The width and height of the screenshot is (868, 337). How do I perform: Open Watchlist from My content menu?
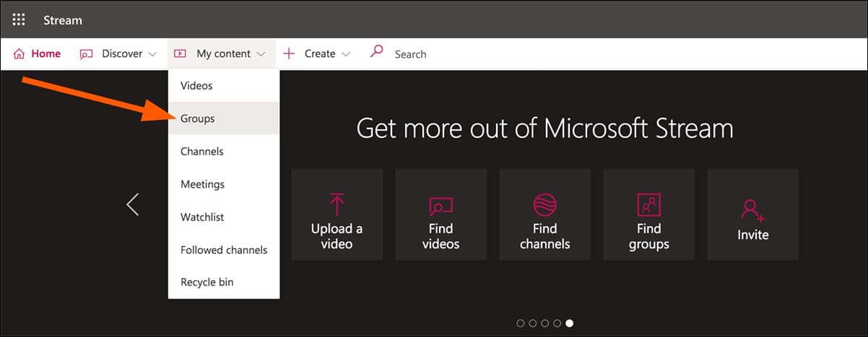pos(204,217)
